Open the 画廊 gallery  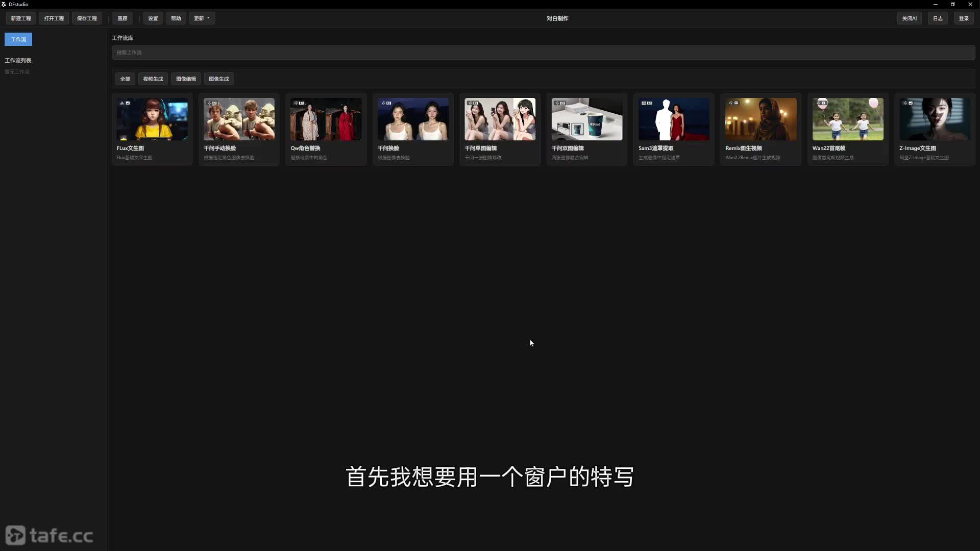coord(122,18)
